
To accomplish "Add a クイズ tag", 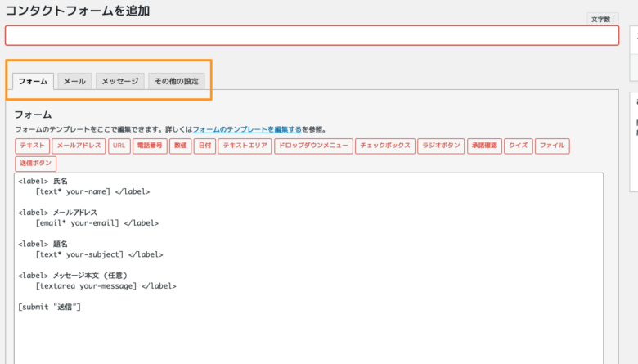I will click(x=519, y=146).
